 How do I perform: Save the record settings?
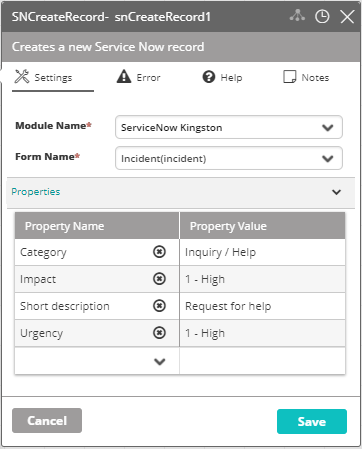312,421
